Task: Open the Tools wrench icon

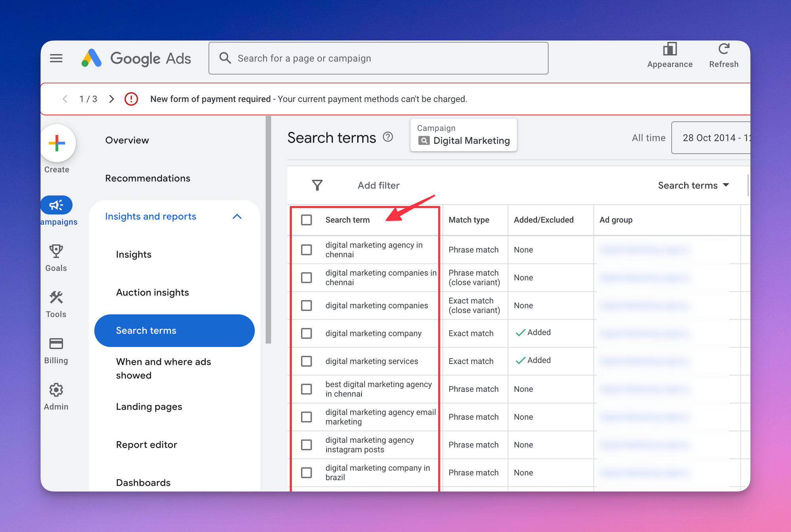Action: [56, 297]
